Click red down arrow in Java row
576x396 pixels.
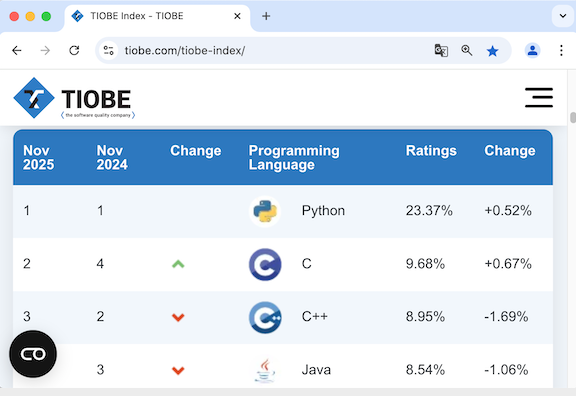(178, 370)
